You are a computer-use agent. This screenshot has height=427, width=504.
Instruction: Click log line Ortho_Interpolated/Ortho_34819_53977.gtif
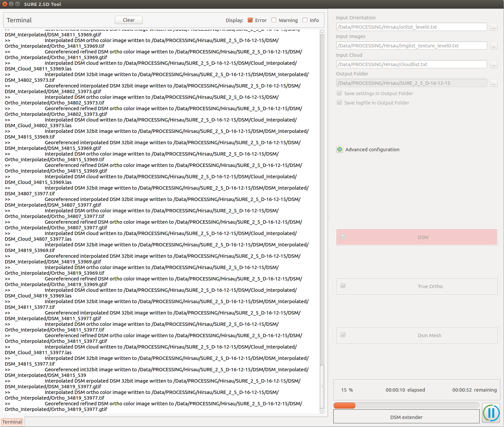56,409
